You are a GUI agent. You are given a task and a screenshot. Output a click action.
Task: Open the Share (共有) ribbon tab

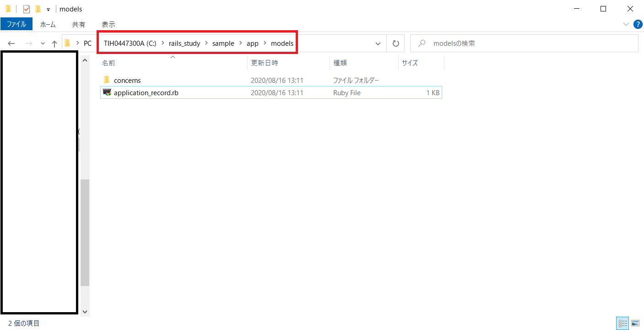click(78, 24)
